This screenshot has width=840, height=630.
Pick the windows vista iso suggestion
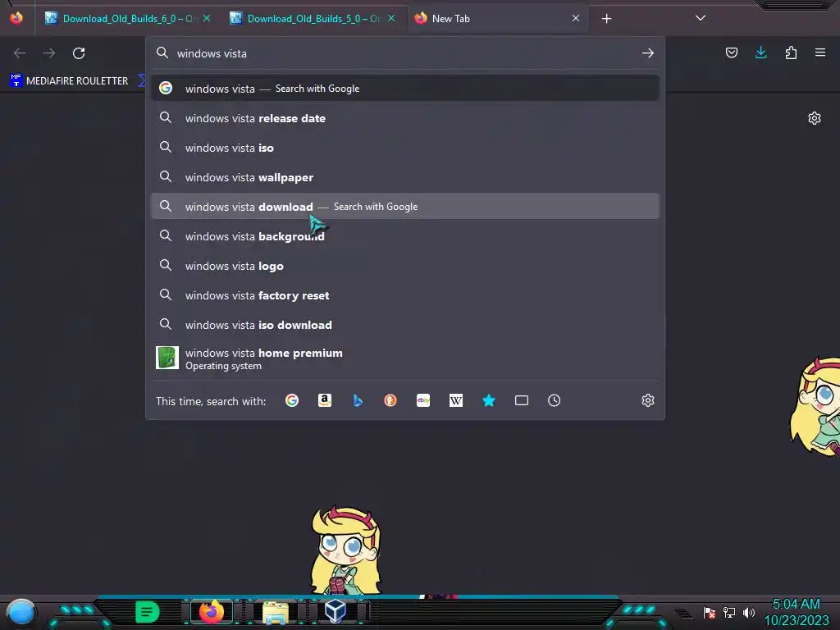pyautogui.click(x=405, y=148)
